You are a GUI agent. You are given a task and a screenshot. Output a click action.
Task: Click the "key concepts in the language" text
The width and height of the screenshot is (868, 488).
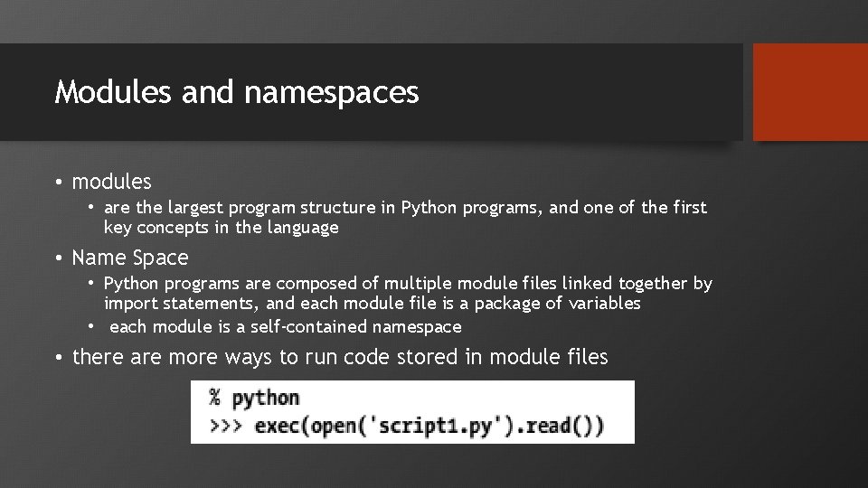pos(221,228)
